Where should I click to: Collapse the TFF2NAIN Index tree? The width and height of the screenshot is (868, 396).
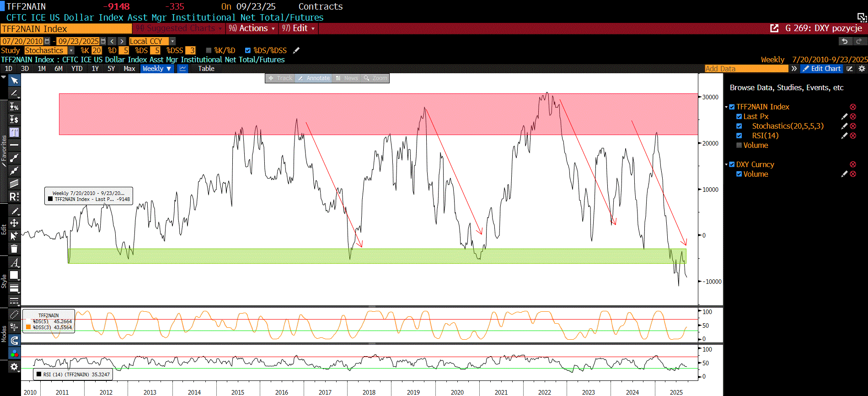(726, 107)
